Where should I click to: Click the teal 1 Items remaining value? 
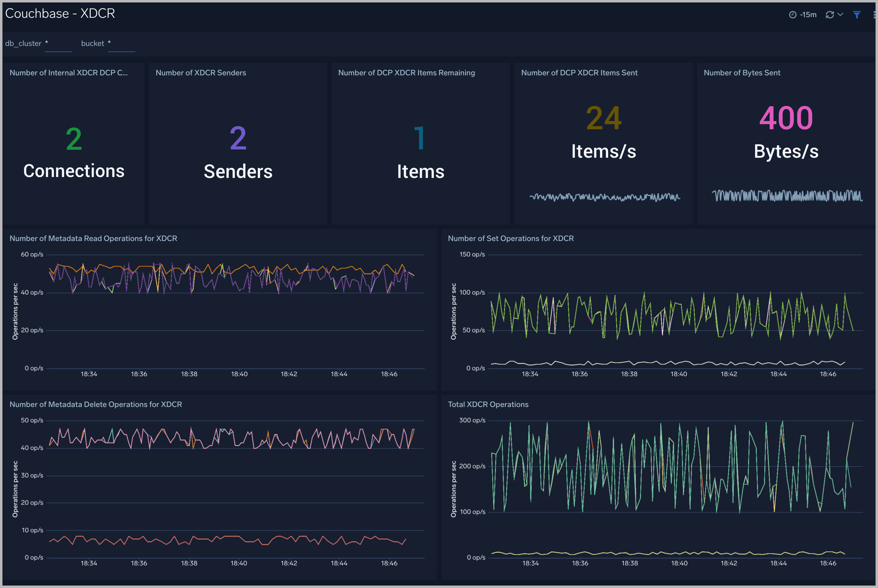[420, 138]
